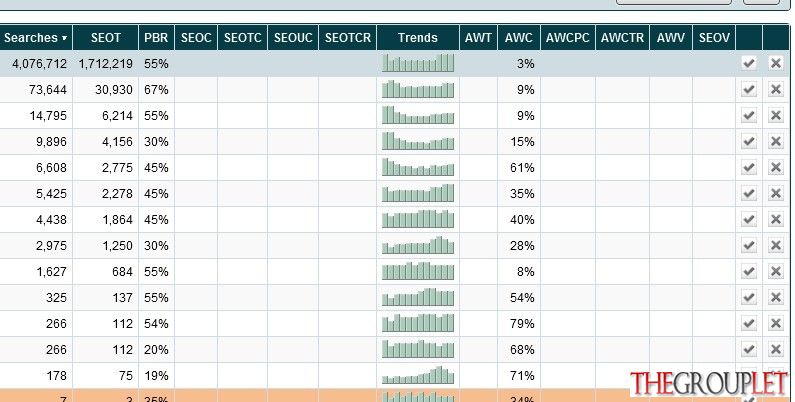Select the 67% PBR cell
Image resolution: width=795 pixels, height=402 pixels.
click(x=156, y=90)
